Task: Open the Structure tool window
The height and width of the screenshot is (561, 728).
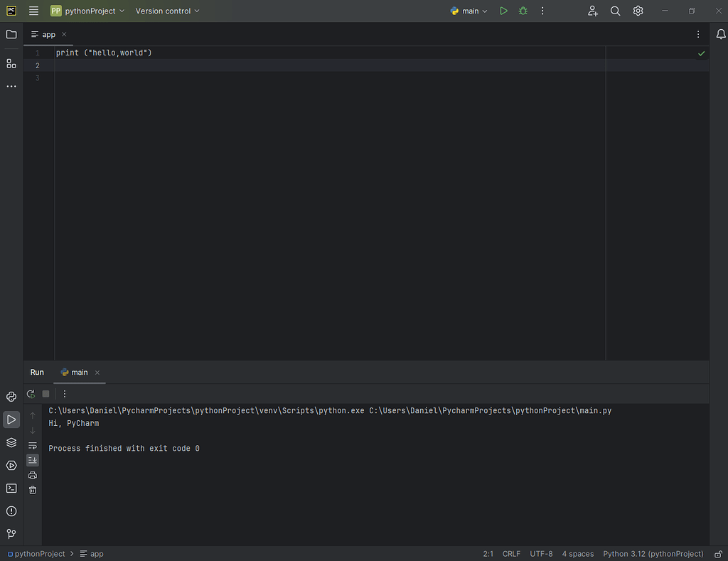Action: click(11, 63)
